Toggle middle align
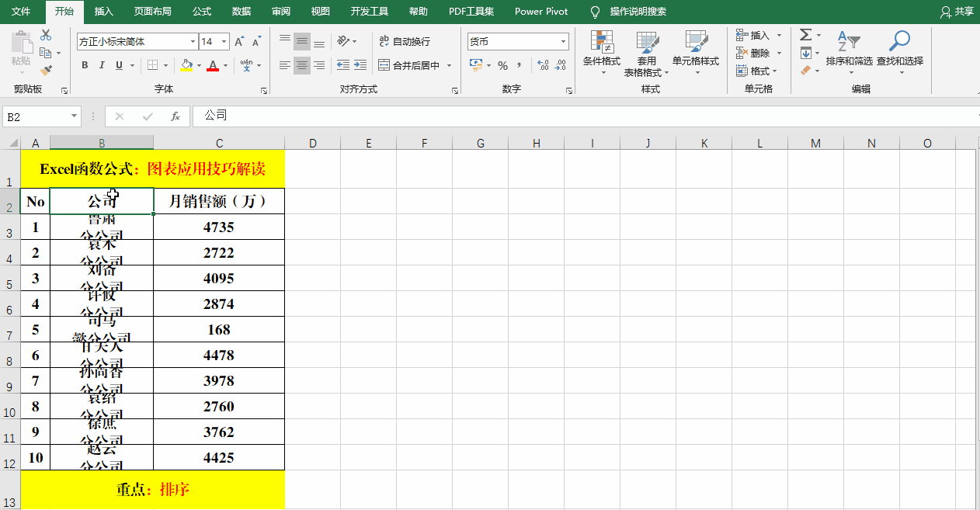This screenshot has width=980, height=510. point(302,40)
